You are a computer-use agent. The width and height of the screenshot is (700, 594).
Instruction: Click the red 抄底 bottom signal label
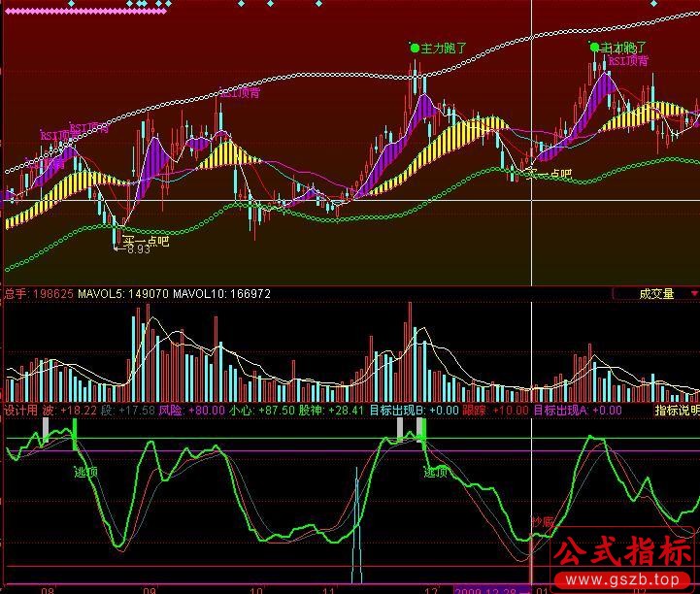pos(541,523)
